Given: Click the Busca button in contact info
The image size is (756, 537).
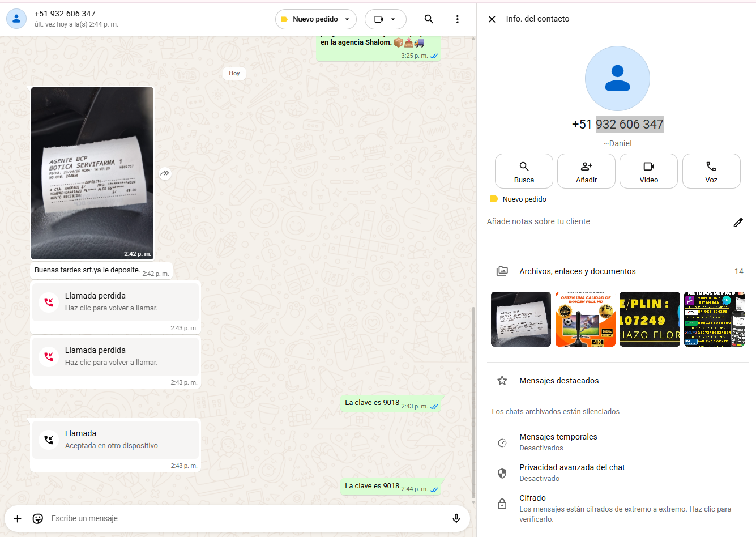Looking at the screenshot, I should pyautogui.click(x=524, y=171).
